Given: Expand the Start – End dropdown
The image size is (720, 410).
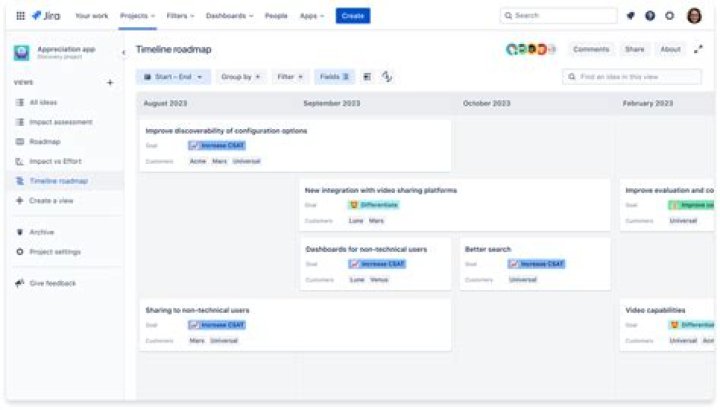Looking at the screenshot, I should 174,76.
